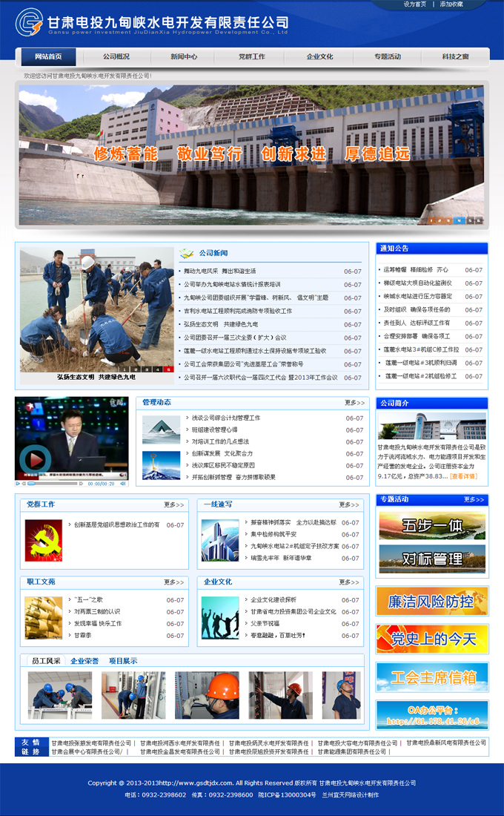Open news 公司团委召开一届三次全委(扩大)会议

[235, 338]
